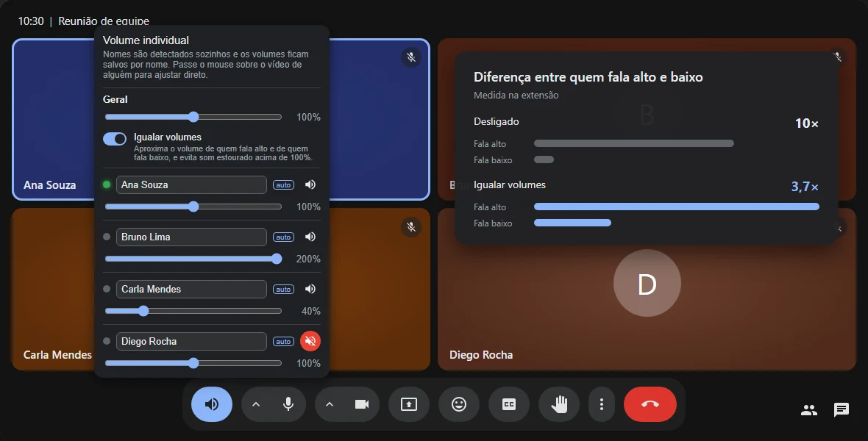
Task: Mute Bruno Lima's speaker icon
Action: coord(310,237)
